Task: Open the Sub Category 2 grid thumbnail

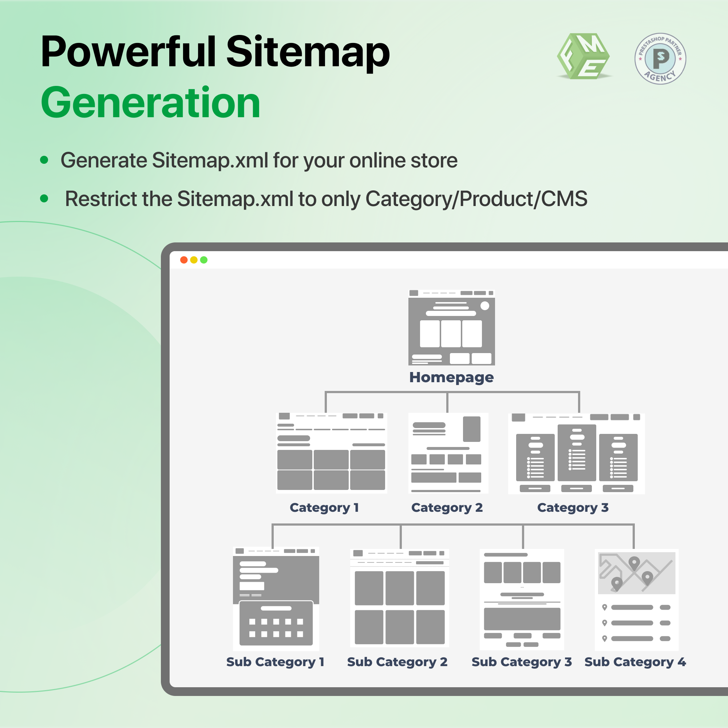Action: click(x=399, y=598)
